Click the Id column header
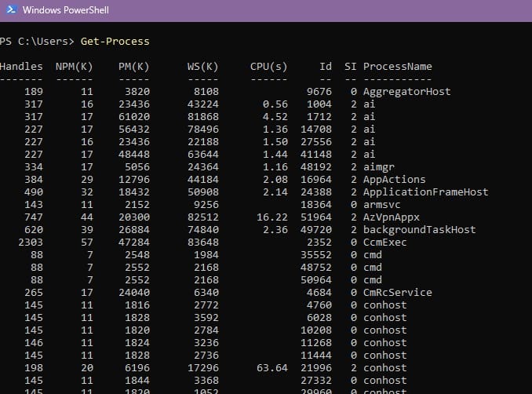The height and width of the screenshot is (394, 532). (x=326, y=67)
